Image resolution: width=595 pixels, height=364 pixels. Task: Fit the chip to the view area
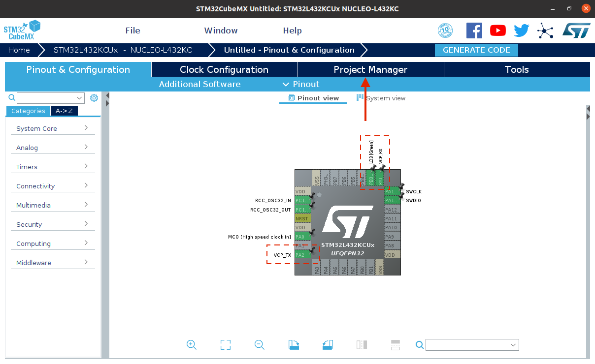(x=226, y=345)
